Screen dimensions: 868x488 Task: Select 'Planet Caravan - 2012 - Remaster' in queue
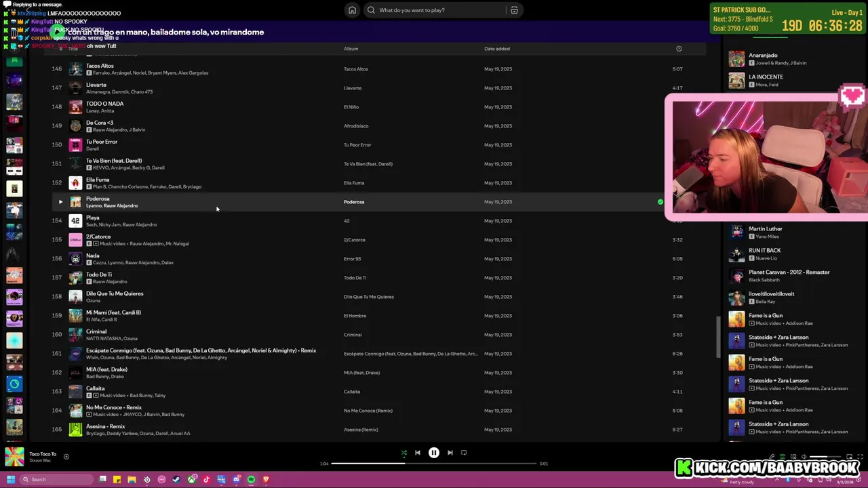(789, 272)
